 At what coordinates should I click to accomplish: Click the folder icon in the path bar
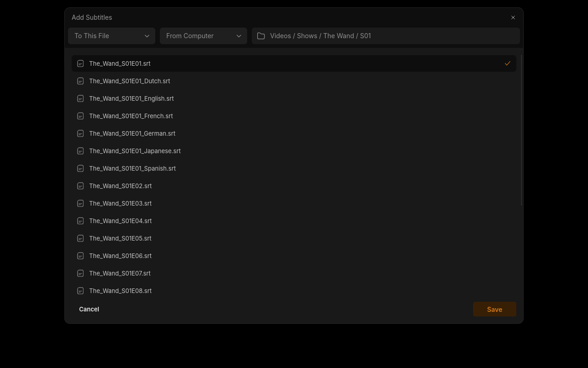[x=261, y=36]
